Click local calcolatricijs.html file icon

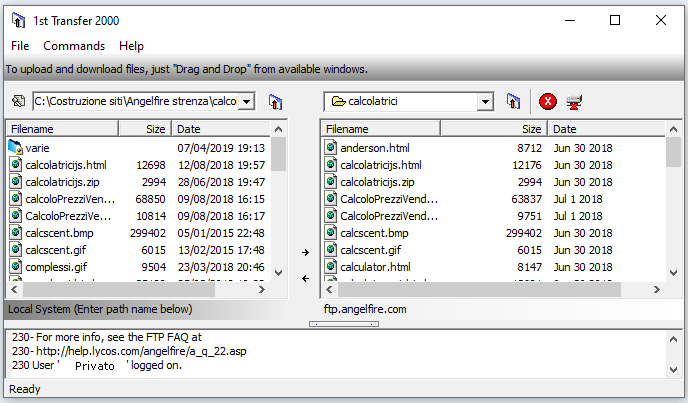(16, 165)
